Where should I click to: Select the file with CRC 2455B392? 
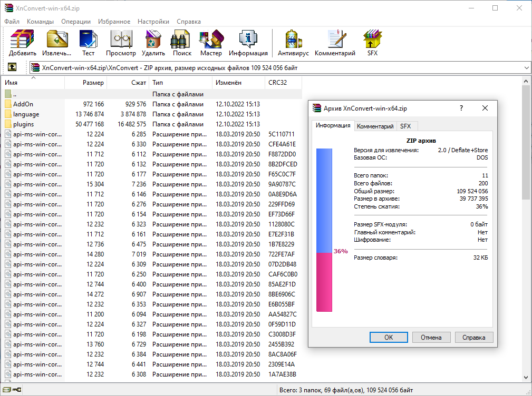[151, 344]
